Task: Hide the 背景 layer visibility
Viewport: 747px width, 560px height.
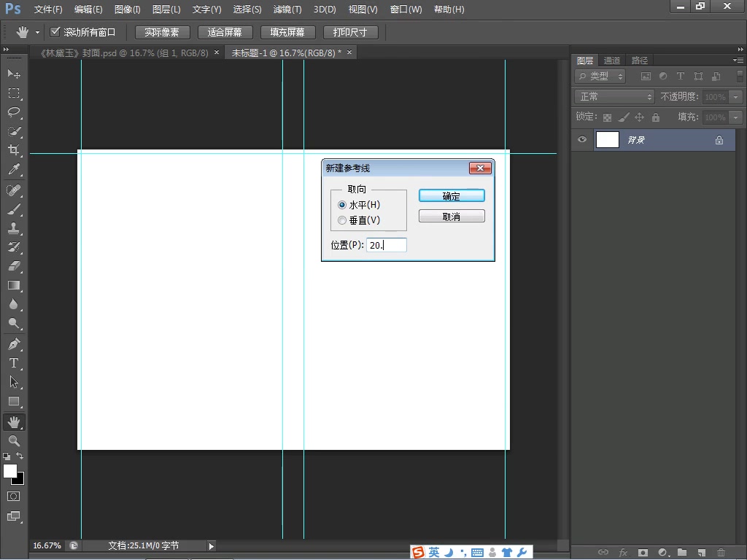Action: tap(581, 139)
